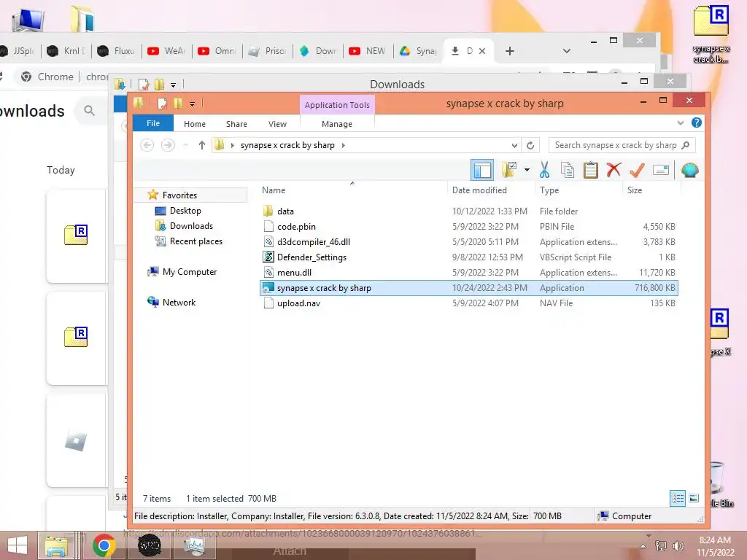Sort files by the Name column
The height and width of the screenshot is (560, 747).
[274, 190]
